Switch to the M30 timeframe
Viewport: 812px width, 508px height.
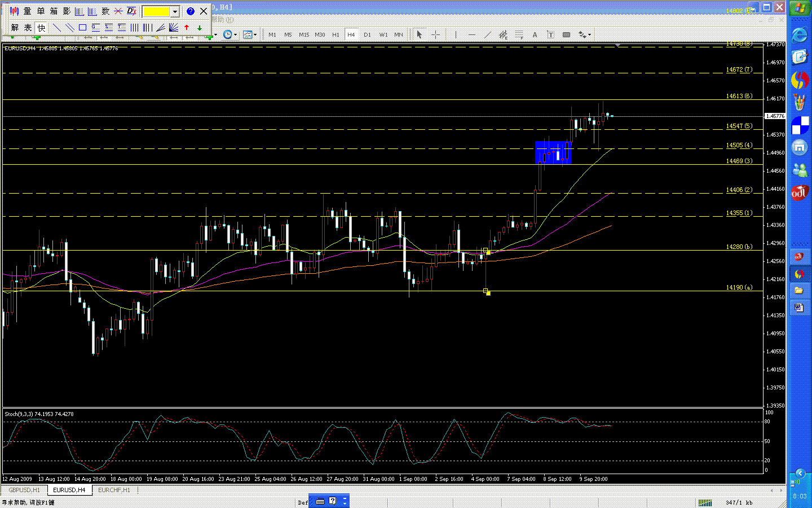[x=320, y=34]
